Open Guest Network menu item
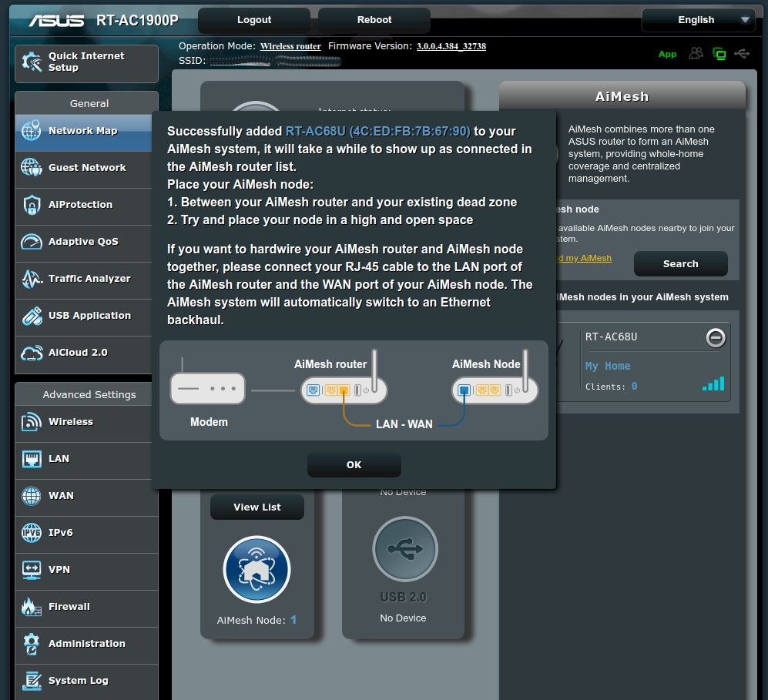This screenshot has height=700, width=768. pyautogui.click(x=83, y=168)
